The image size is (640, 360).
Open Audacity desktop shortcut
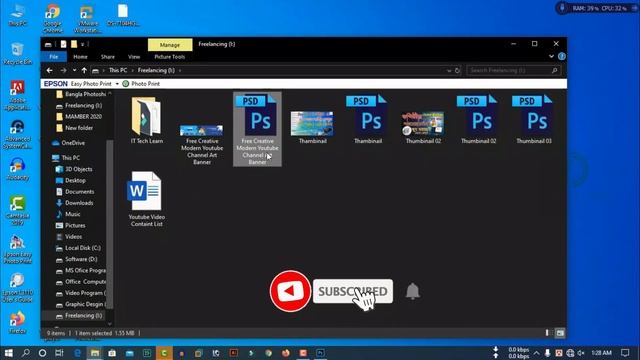17,169
